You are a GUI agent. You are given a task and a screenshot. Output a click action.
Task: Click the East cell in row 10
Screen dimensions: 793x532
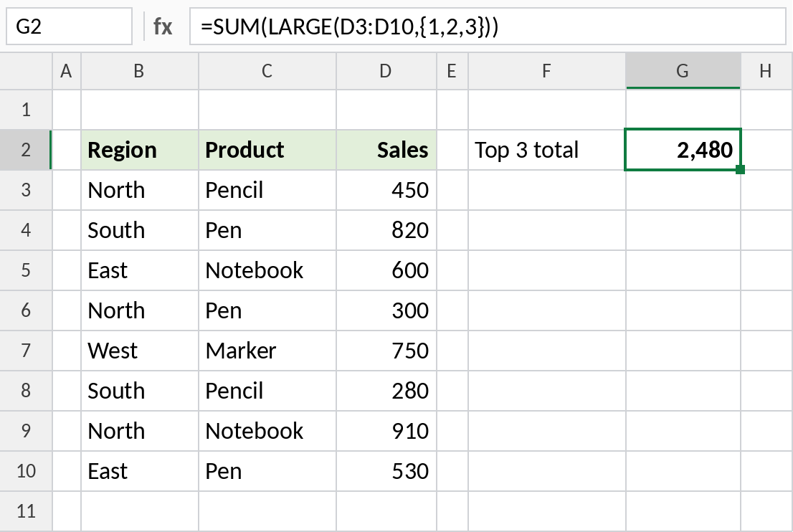click(140, 471)
